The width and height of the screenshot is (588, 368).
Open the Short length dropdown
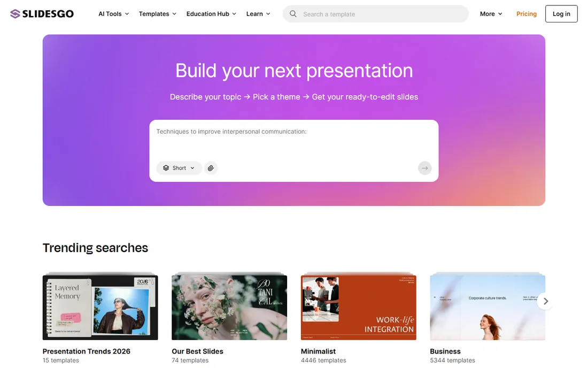pyautogui.click(x=179, y=168)
